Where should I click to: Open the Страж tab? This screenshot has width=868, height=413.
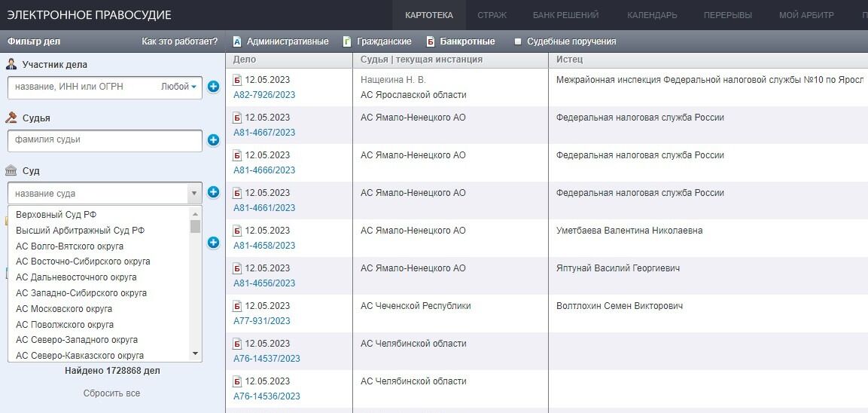pos(492,15)
